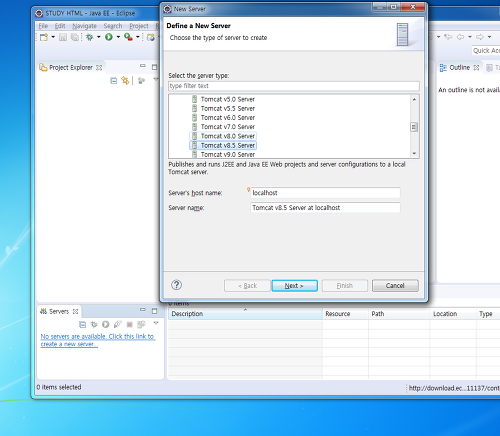Click the Debug bug icon in Eclipse toolbar
This screenshot has width=500, height=436.
[89, 37]
